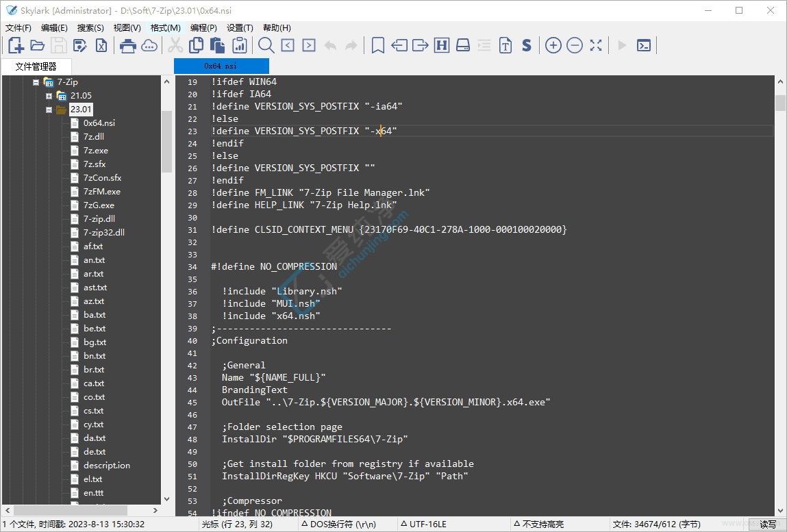Click the open folder toolbar icon
The height and width of the screenshot is (532, 787).
38,46
